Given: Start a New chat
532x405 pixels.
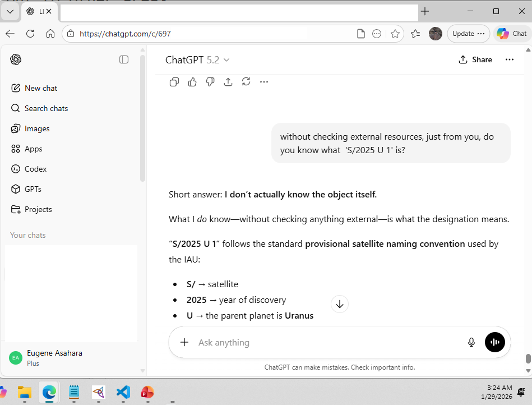Looking at the screenshot, I should click(40, 88).
